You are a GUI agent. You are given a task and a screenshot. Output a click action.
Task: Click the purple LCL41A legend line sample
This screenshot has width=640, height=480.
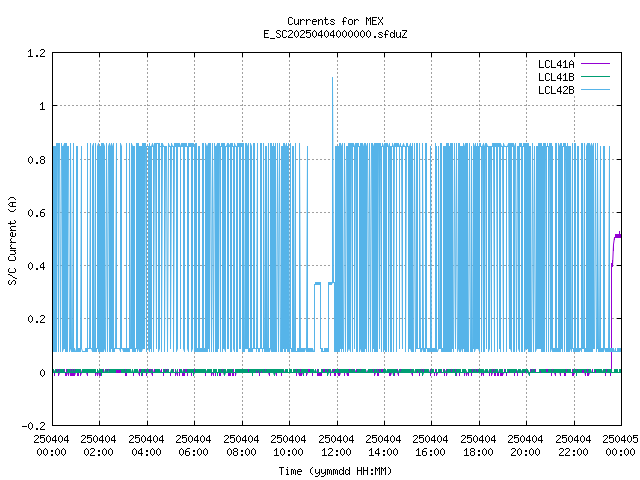click(x=595, y=64)
